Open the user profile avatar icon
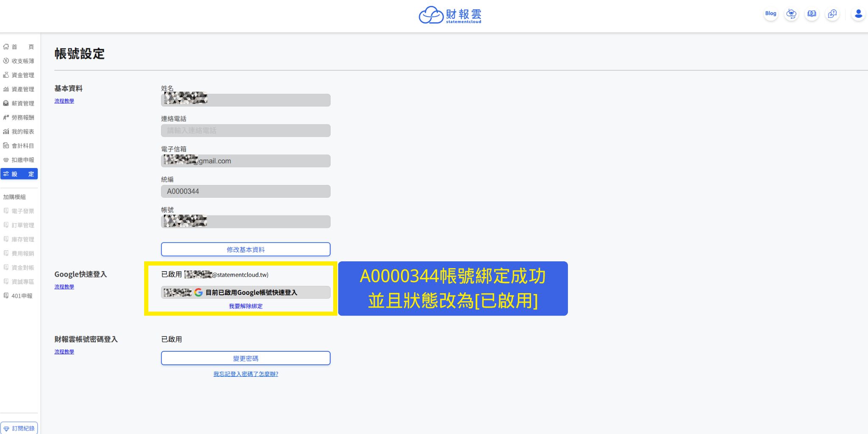Viewport: 868px width, 434px height. click(858, 14)
